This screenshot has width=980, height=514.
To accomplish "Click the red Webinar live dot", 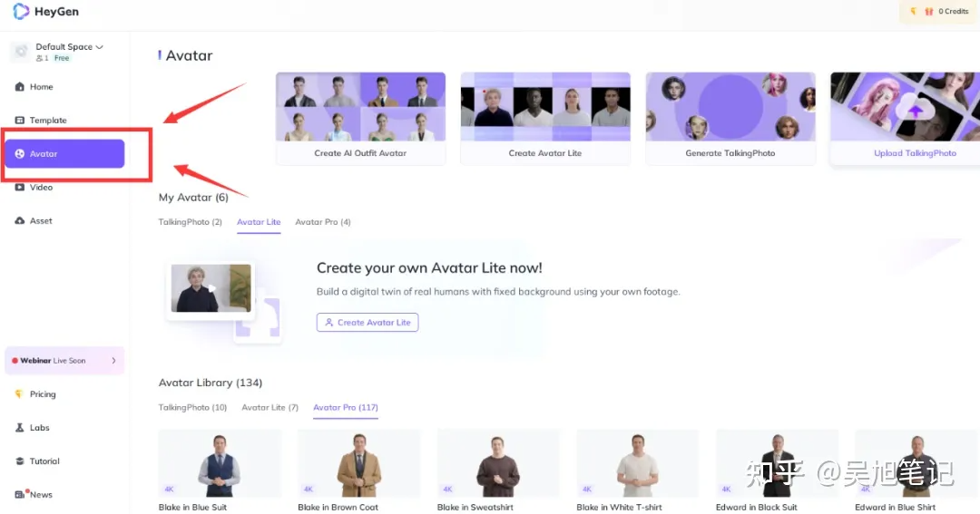I will click(x=15, y=361).
